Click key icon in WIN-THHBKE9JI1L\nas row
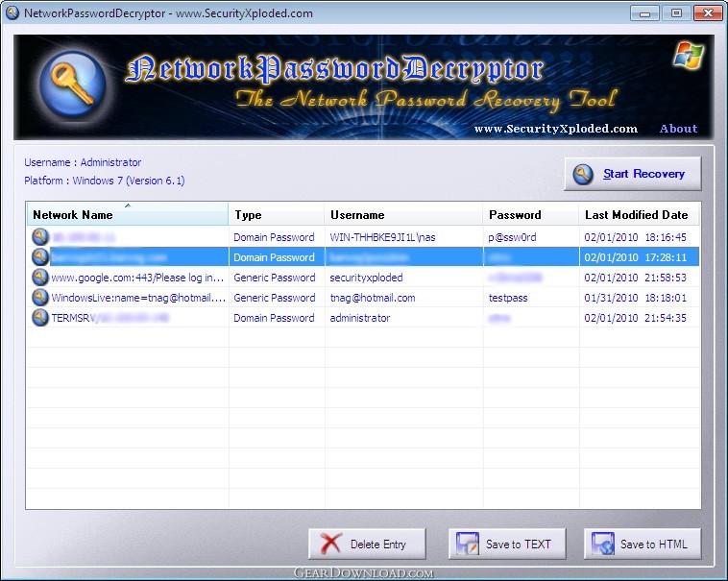The height and width of the screenshot is (581, 728). [40, 236]
